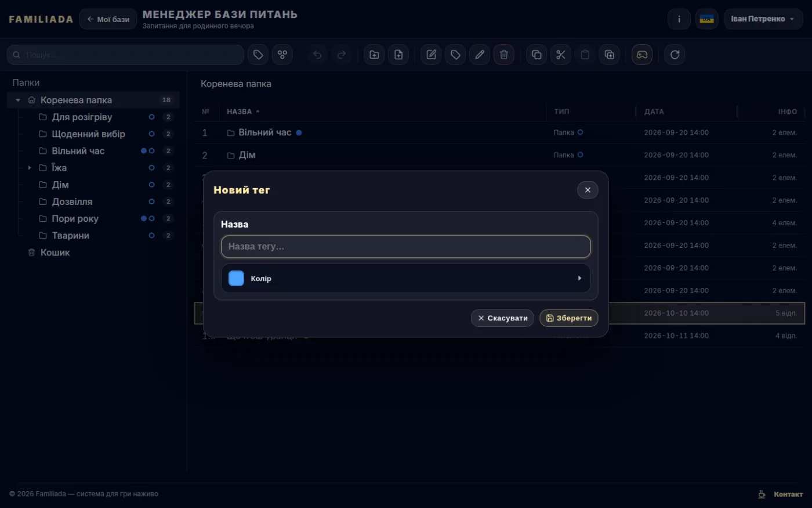Select Кошик in the folder tree
This screenshot has height=508, width=812.
pyautogui.click(x=55, y=253)
